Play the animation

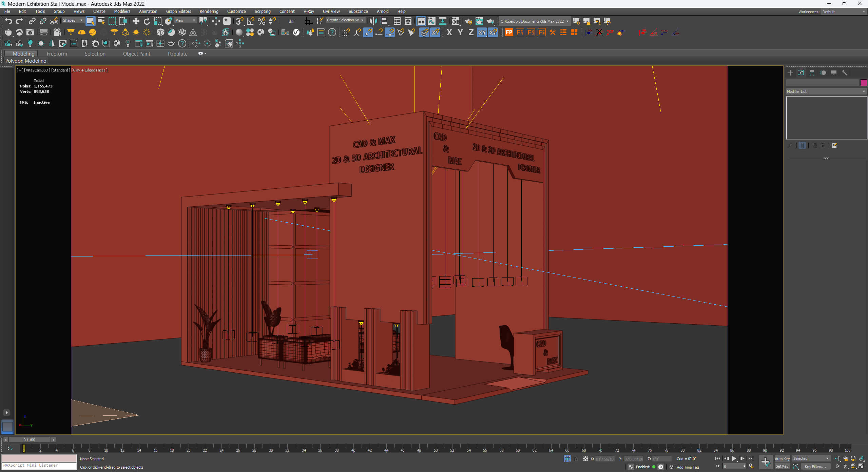click(734, 458)
